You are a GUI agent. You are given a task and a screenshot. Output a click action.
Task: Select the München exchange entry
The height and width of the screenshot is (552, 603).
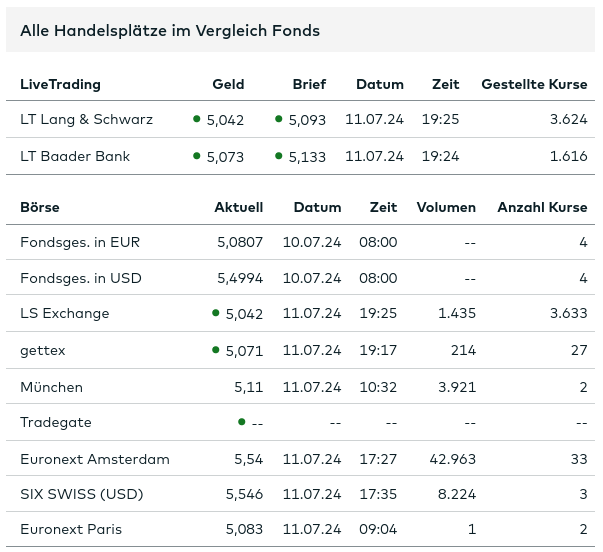coord(51,387)
